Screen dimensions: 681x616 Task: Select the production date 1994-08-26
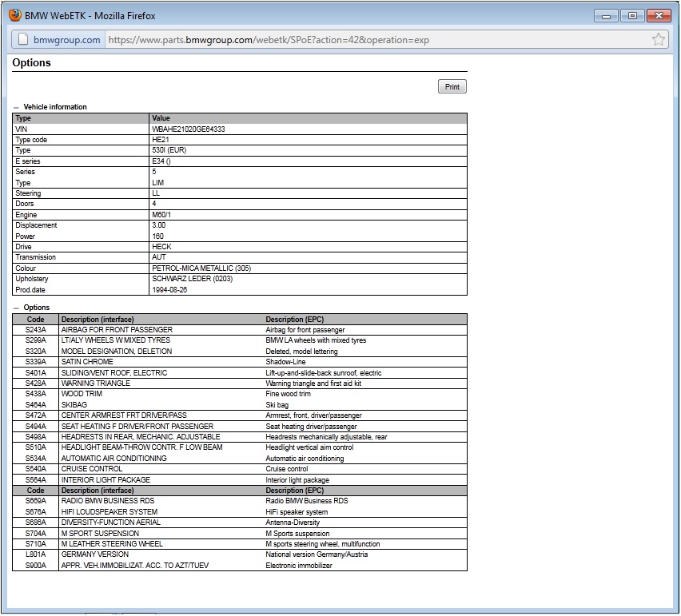click(169, 290)
